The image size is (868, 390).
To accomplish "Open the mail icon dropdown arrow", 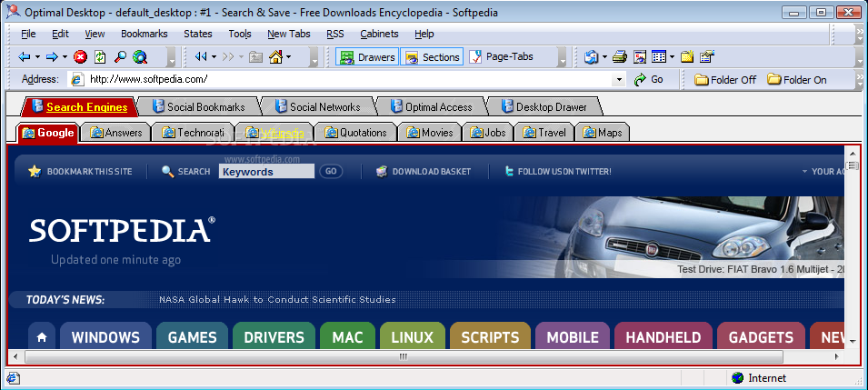I will coord(605,56).
